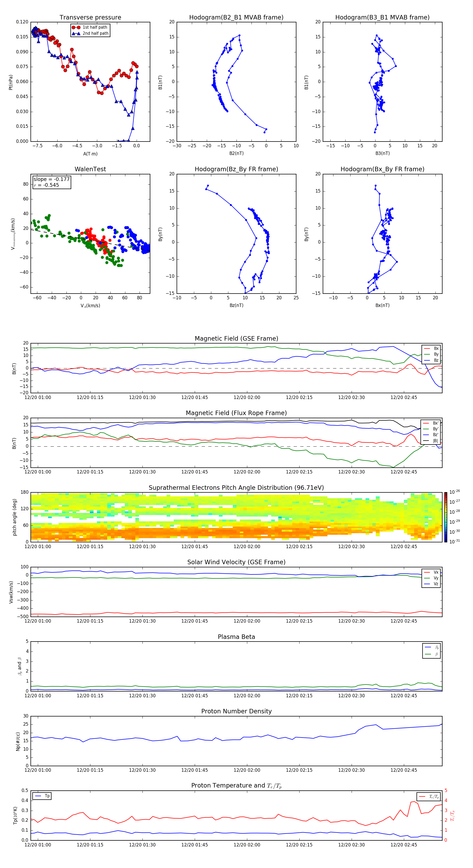Click the "WalenTest" plot title
473x868 pixels.
(90, 169)
